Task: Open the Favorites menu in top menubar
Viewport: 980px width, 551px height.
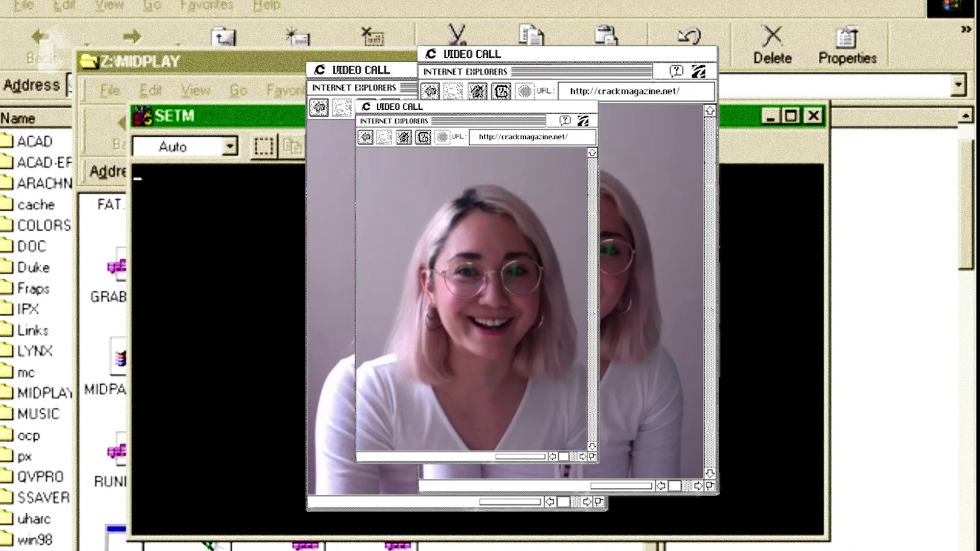Action: click(206, 6)
